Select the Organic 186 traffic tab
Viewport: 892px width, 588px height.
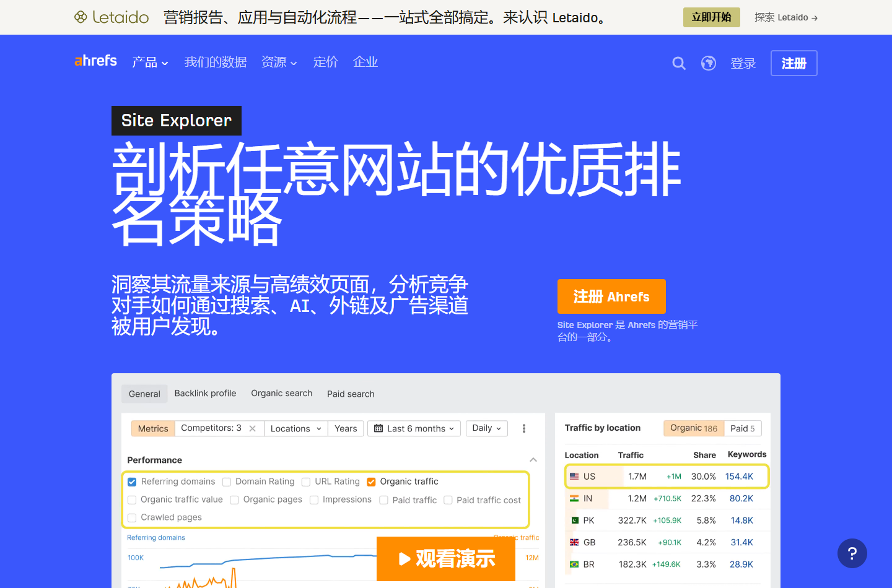(694, 428)
